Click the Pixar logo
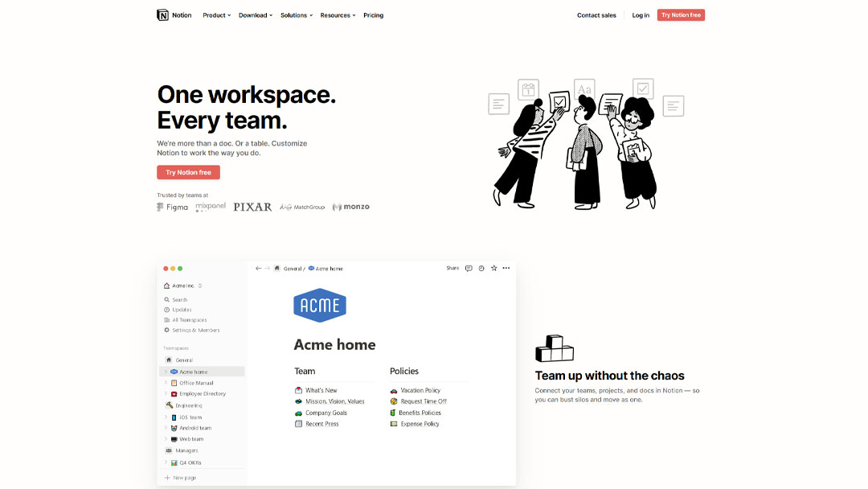This screenshot has height=489, width=868. 252,208
